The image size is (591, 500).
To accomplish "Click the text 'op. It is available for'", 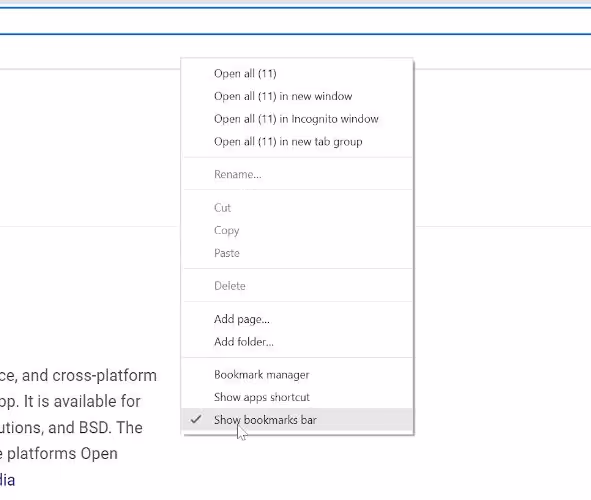I will coord(70,402).
